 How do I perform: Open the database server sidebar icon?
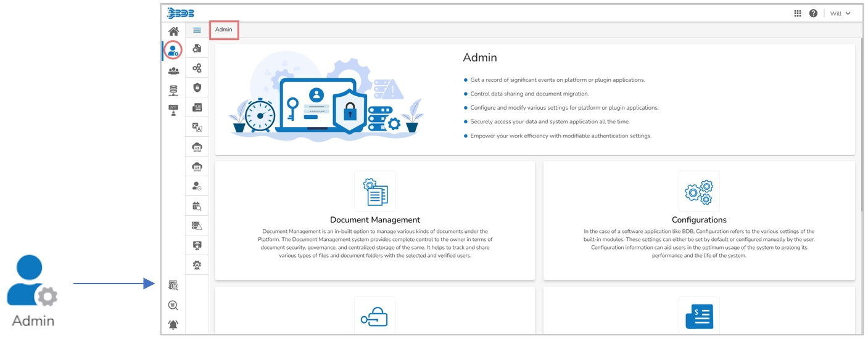[173, 91]
